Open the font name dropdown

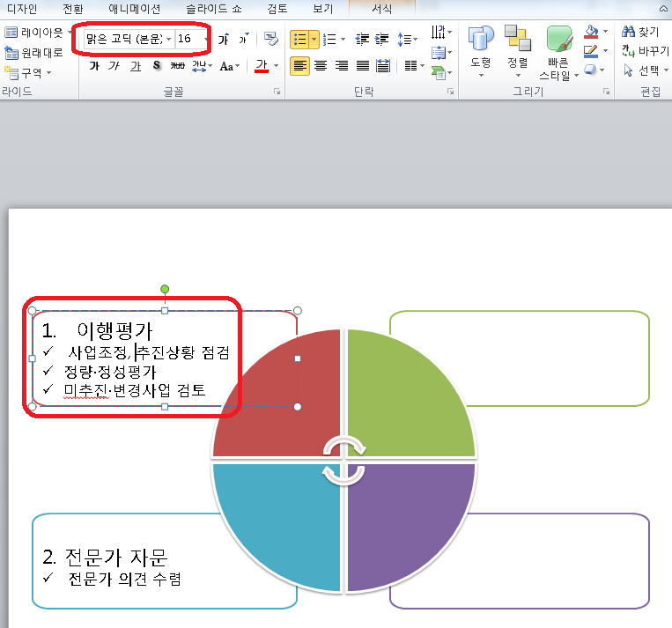click(x=168, y=40)
